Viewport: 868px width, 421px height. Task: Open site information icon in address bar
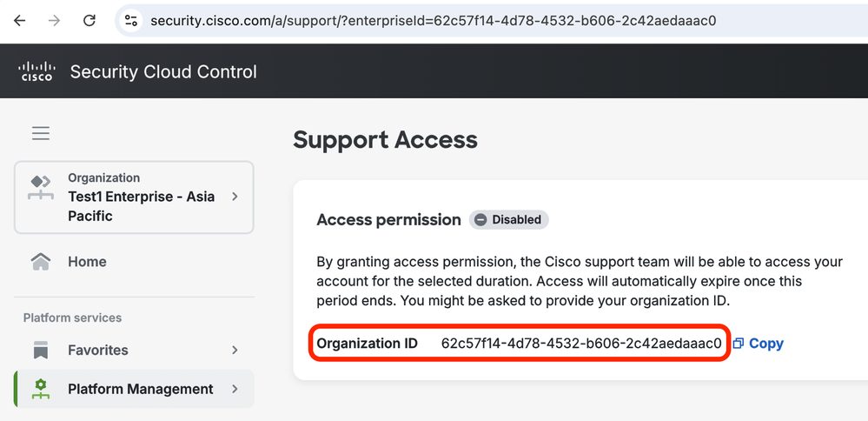130,21
